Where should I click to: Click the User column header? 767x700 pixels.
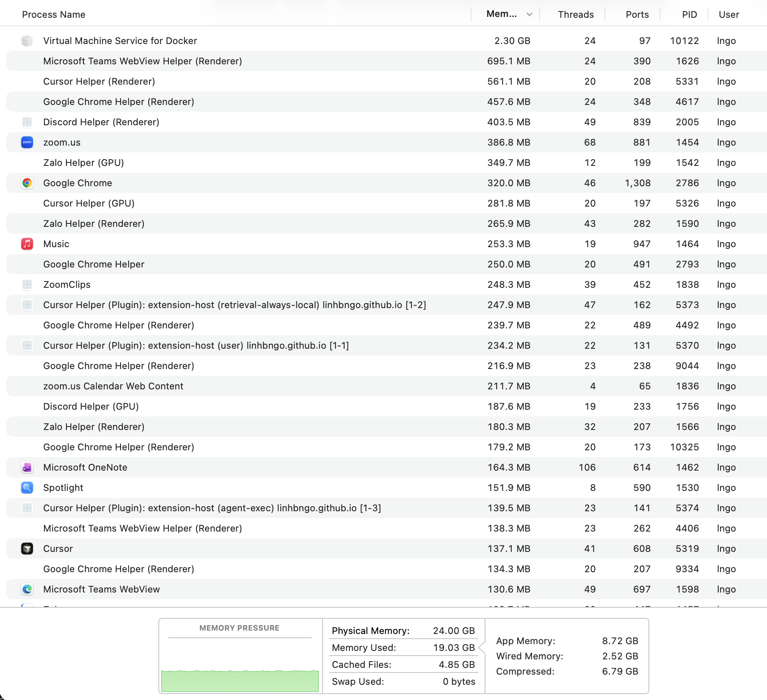(x=729, y=14)
